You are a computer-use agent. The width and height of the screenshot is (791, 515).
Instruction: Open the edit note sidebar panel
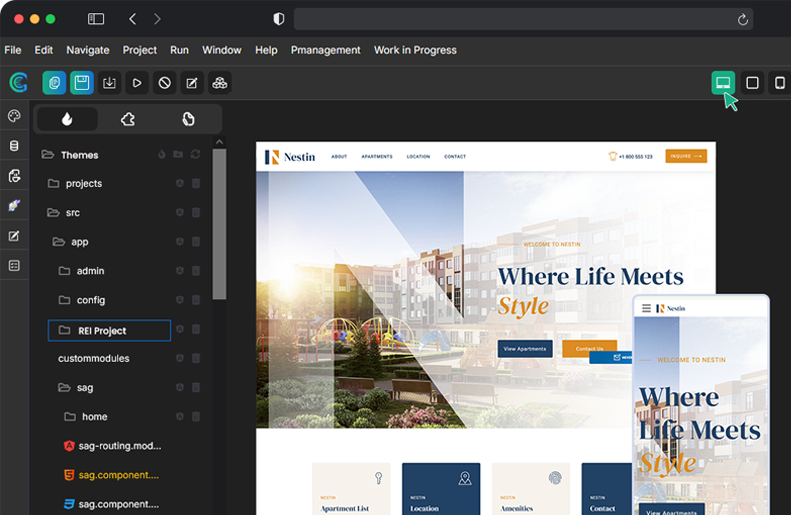(x=14, y=236)
